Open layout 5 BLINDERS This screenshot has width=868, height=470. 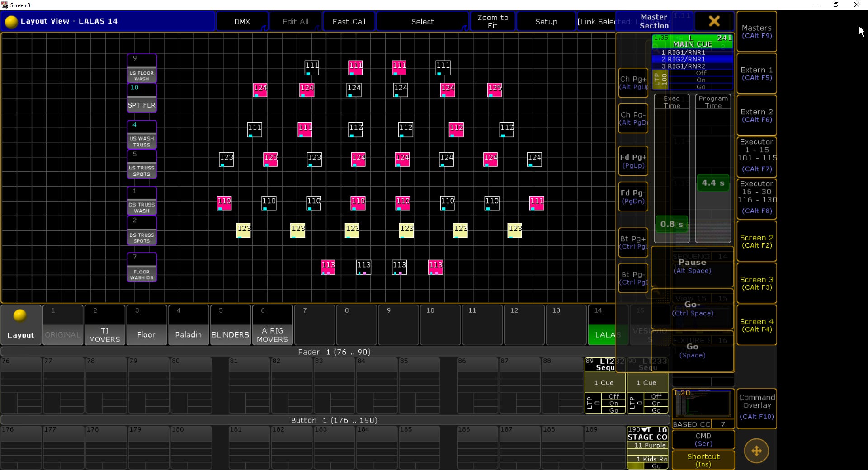click(230, 325)
